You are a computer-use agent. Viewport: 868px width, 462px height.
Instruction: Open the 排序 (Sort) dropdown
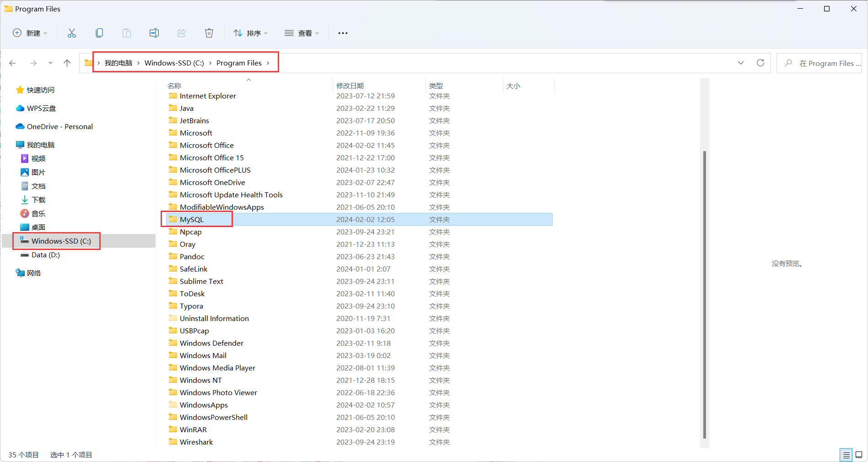(x=251, y=33)
